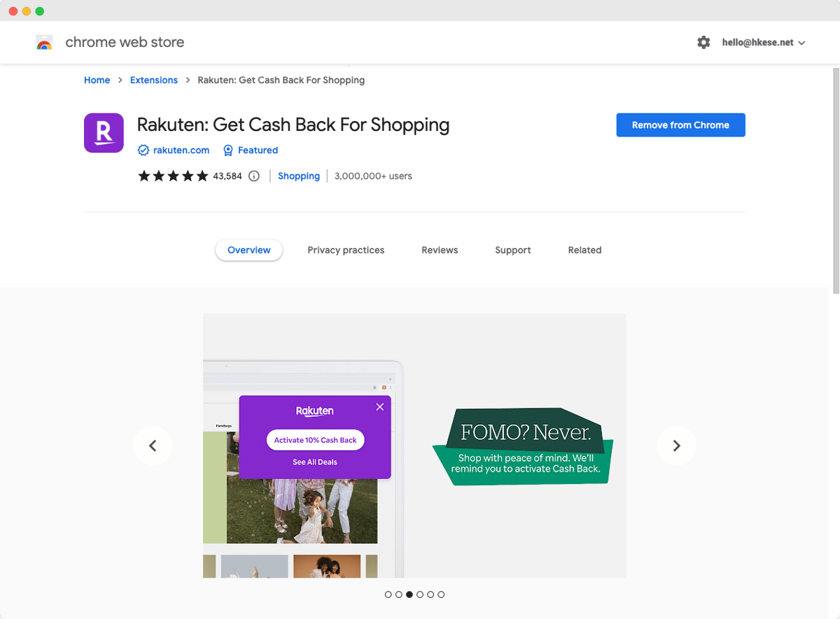Click the FOMO promotional screenshot image
This screenshot has height=619, width=840.
tap(414, 445)
